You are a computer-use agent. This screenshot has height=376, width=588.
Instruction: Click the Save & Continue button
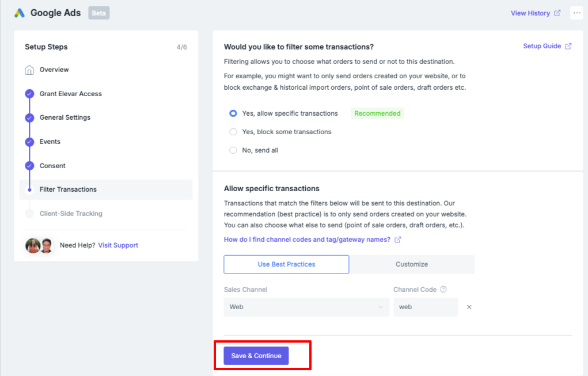click(256, 356)
